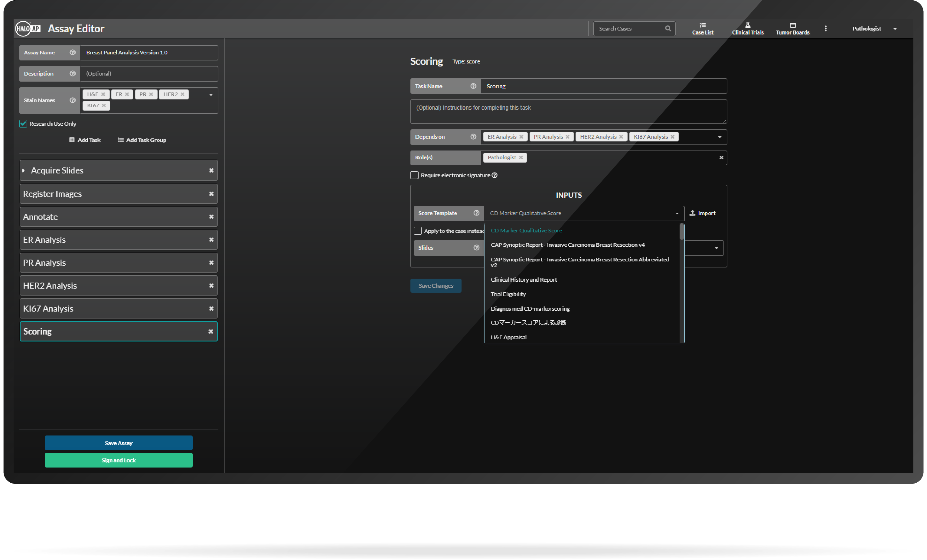Remove PR Analysis dependency tag
Image resolution: width=927 pixels, height=560 pixels.
click(x=567, y=137)
